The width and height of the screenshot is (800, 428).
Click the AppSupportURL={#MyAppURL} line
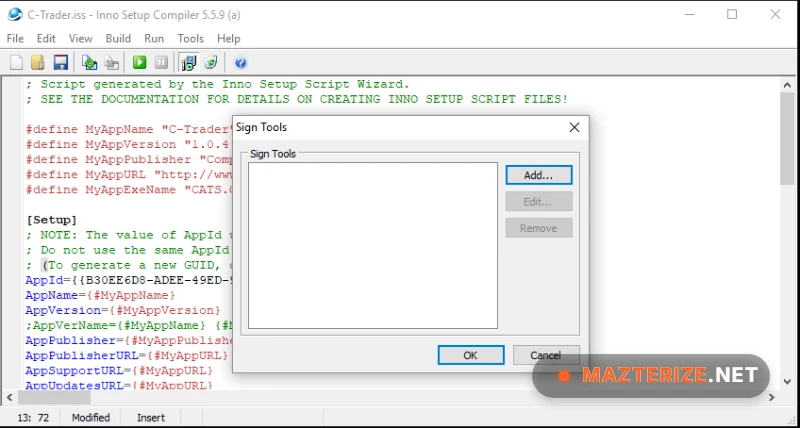pyautogui.click(x=119, y=370)
